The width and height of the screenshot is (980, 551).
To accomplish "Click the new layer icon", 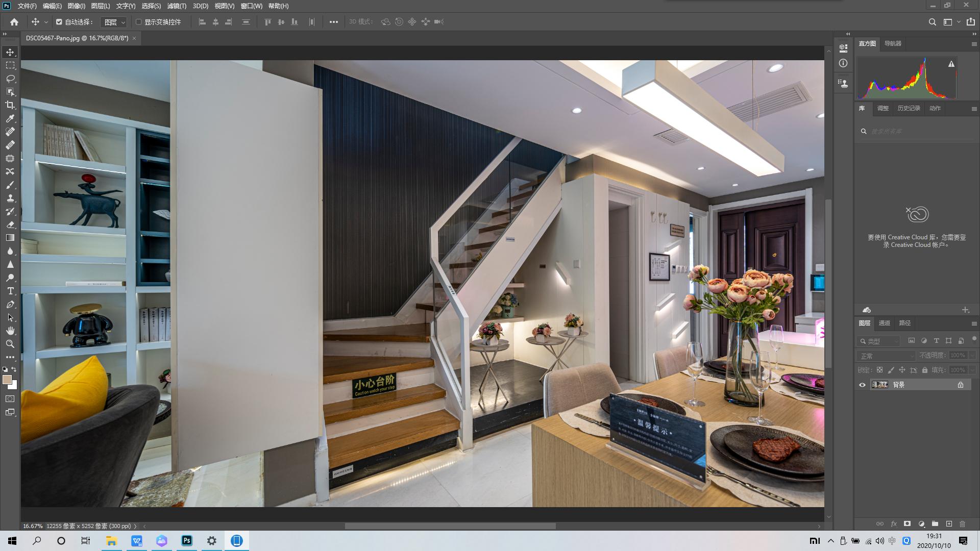I will pos(949,524).
